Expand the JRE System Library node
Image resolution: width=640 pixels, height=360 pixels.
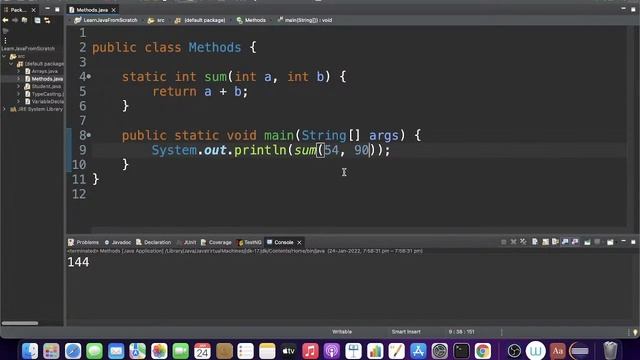click(x=4, y=109)
